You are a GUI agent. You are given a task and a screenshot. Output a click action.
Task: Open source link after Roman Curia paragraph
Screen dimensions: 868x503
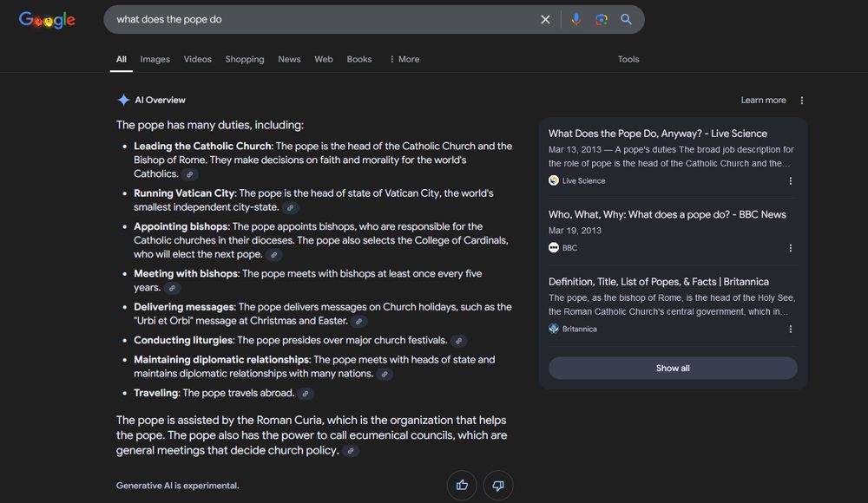pyautogui.click(x=351, y=451)
